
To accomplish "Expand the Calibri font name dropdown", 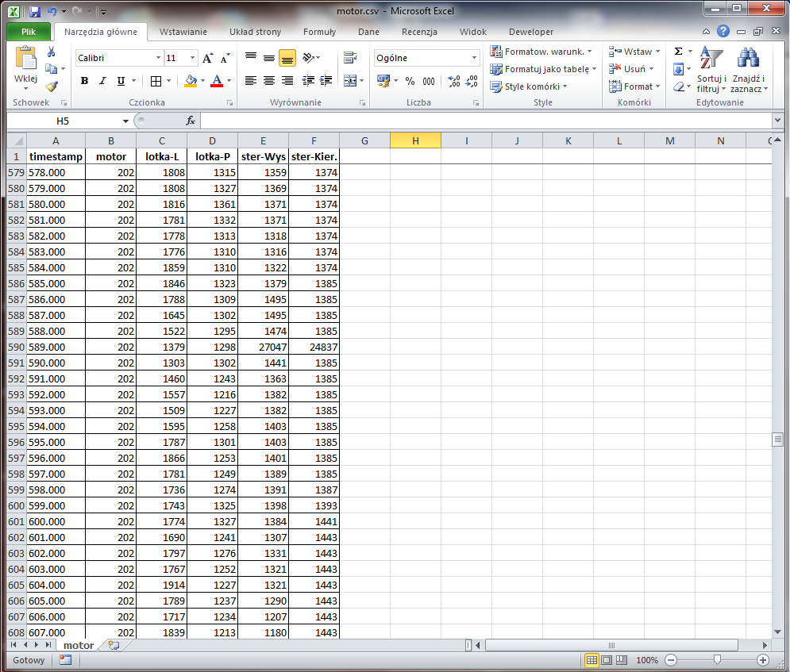I will click(158, 58).
